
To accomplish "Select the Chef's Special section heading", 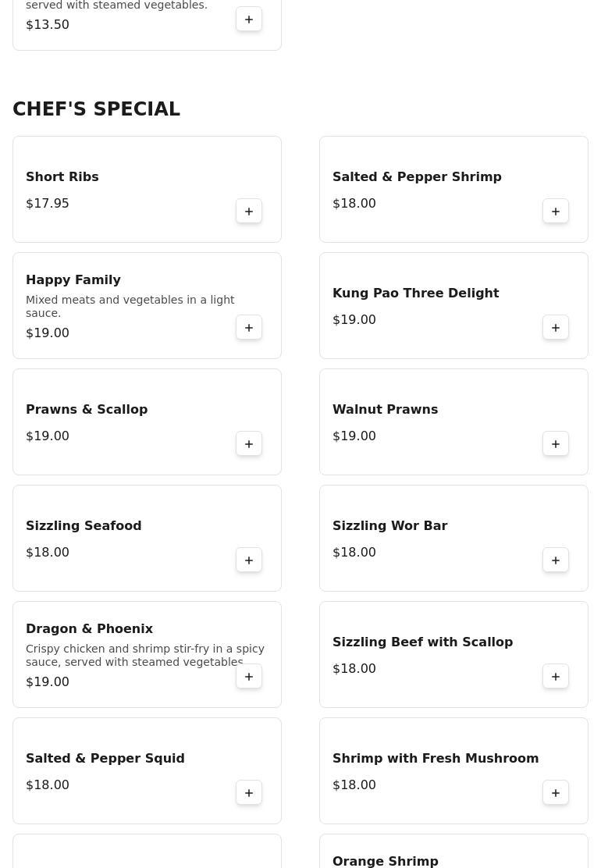I will point(96,109).
